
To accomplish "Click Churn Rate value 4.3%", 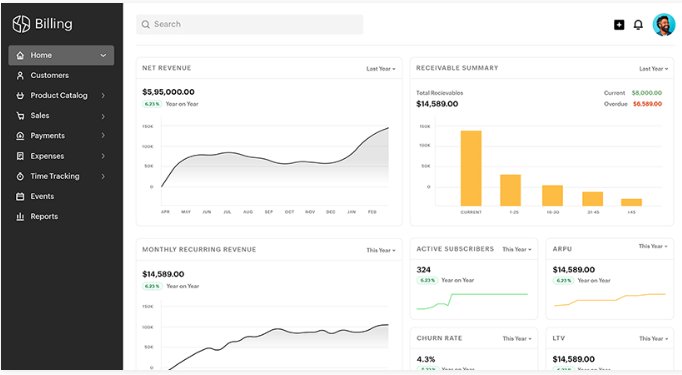I will (426, 359).
